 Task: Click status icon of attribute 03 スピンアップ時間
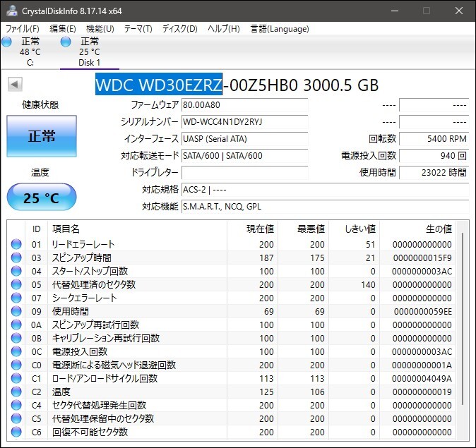click(16, 258)
